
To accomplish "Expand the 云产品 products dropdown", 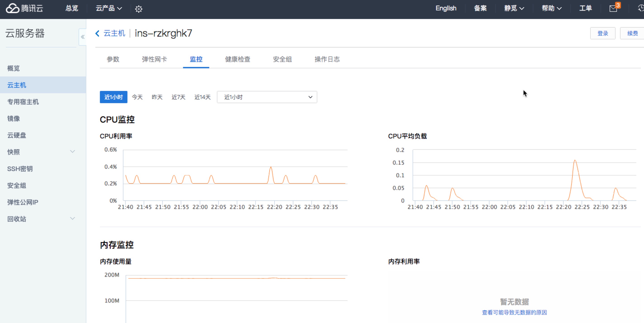I will pos(109,8).
